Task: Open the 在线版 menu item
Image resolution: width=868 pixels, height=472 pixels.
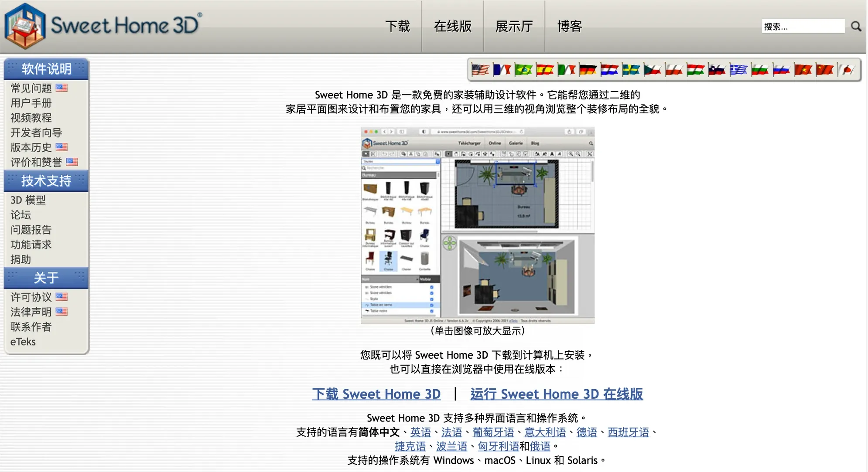Action: pyautogui.click(x=453, y=27)
